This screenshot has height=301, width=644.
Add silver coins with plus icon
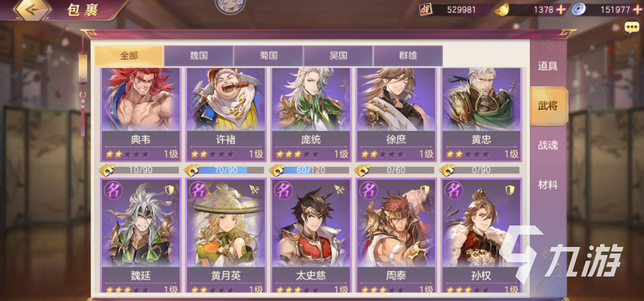coord(637,10)
